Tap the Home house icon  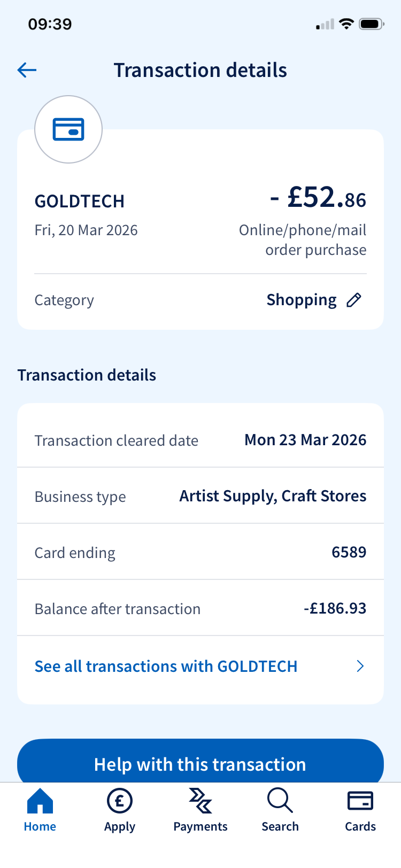pos(40,801)
